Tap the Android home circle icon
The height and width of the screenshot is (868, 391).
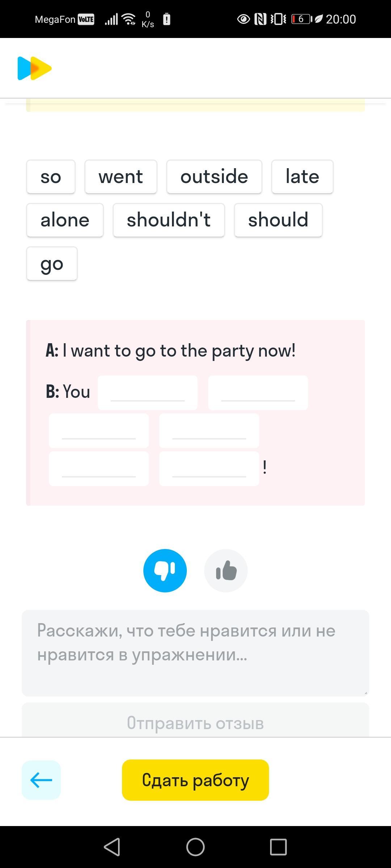(195, 847)
